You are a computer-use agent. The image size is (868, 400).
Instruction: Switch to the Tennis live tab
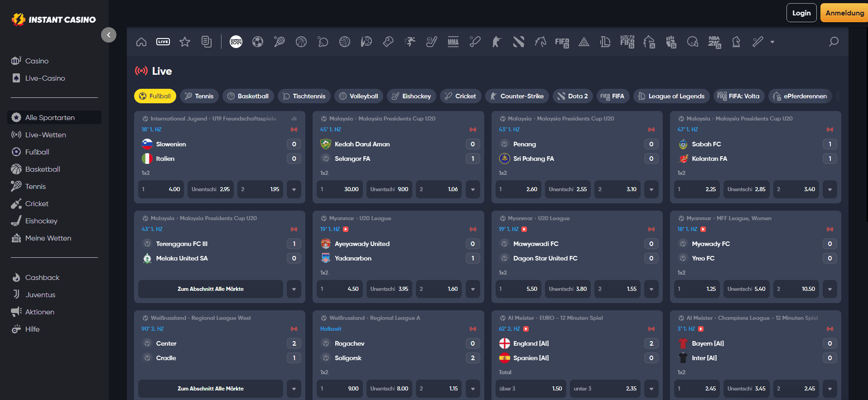click(199, 96)
